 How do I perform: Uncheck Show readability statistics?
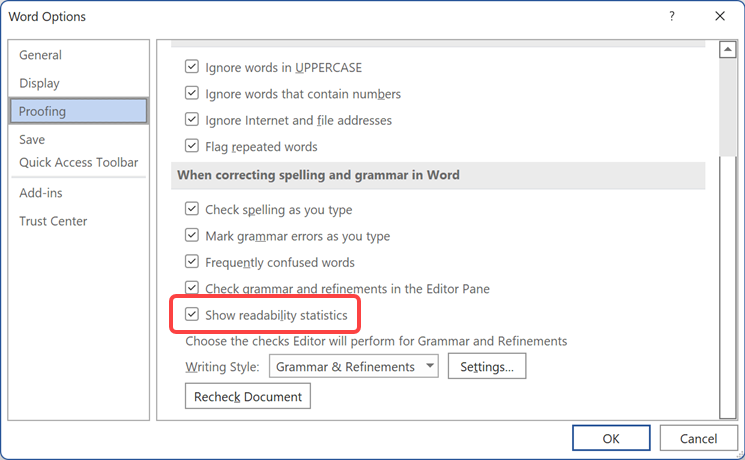(x=192, y=315)
